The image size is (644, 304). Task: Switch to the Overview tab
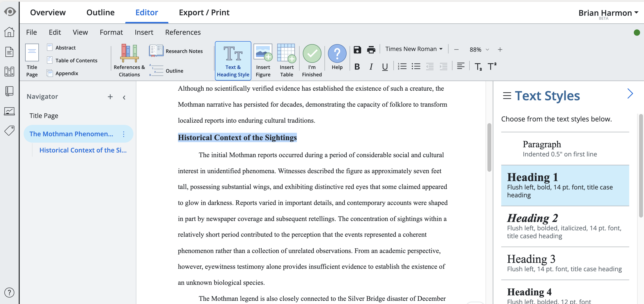tap(48, 12)
